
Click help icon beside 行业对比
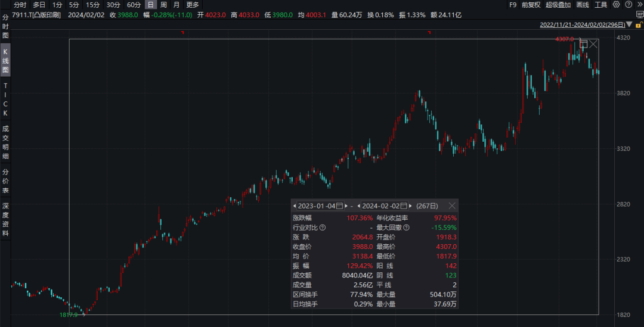tap(323, 228)
